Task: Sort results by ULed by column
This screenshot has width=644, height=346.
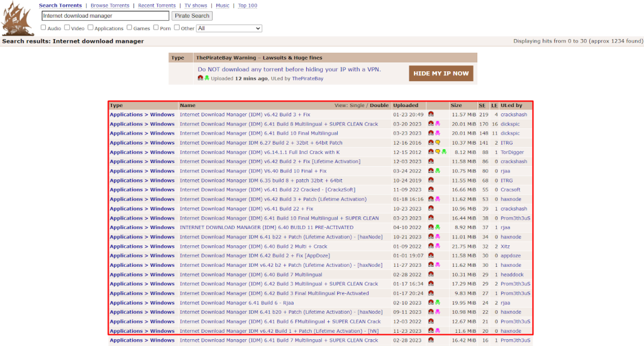Action: 511,106
